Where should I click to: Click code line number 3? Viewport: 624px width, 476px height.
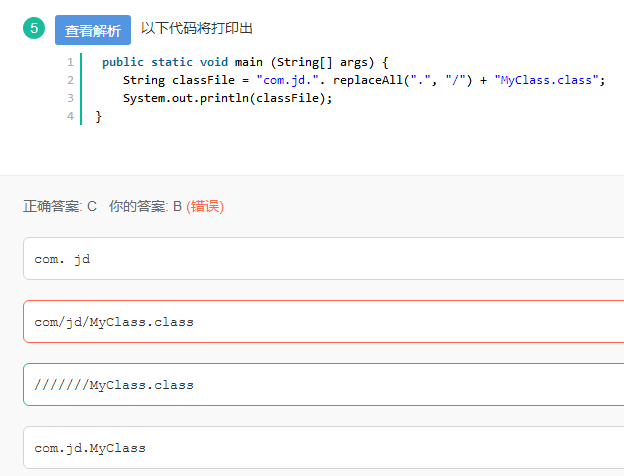point(70,98)
